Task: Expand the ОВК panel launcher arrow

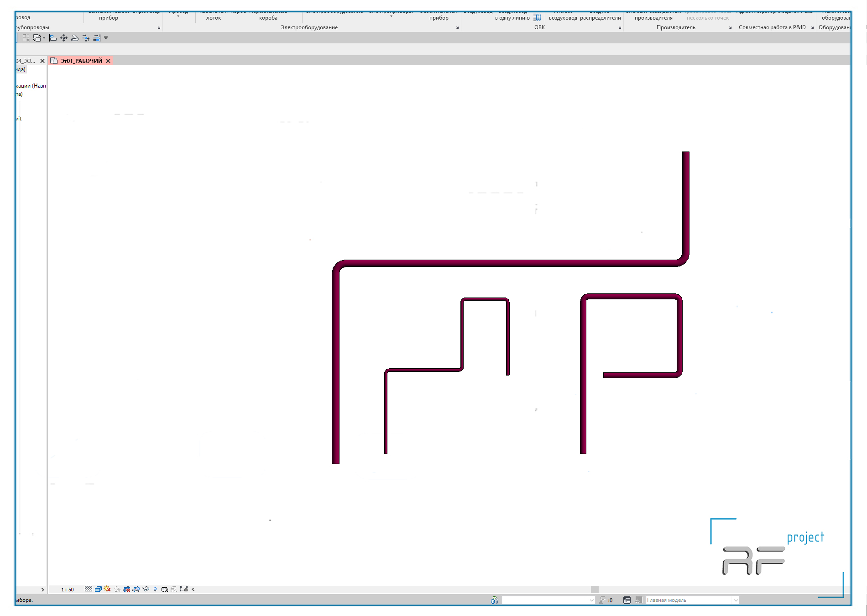Action: [620, 28]
